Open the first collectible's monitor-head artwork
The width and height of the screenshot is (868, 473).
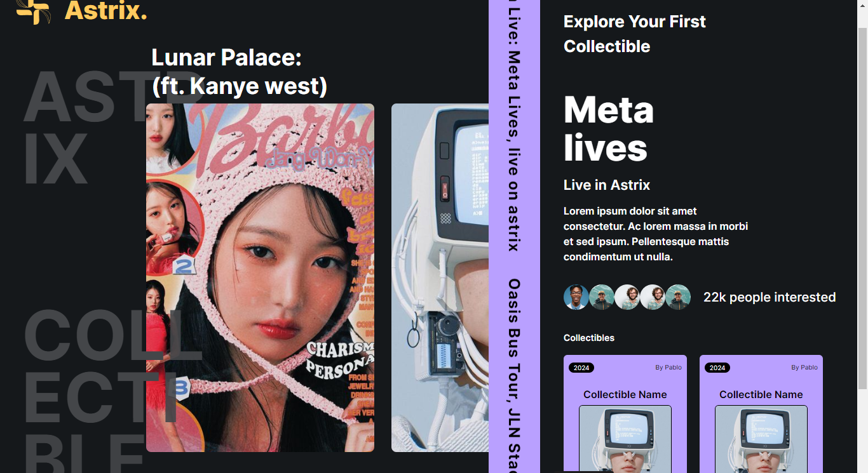625,439
